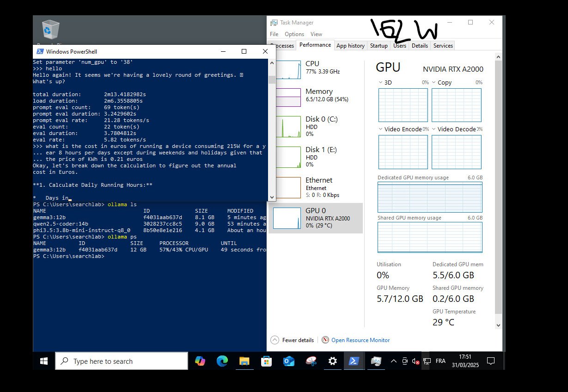The width and height of the screenshot is (568, 392).
Task: Click PowerShell scrollbar up arrow
Action: pos(272,62)
